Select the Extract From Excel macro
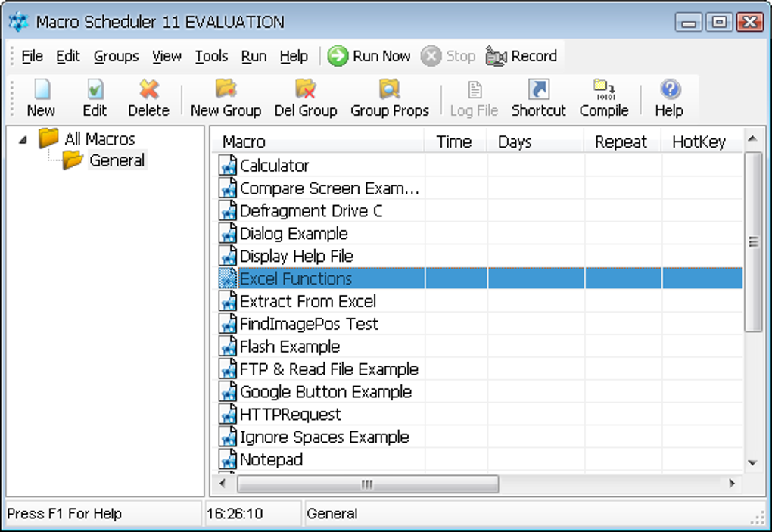The height and width of the screenshot is (532, 772). 308,301
